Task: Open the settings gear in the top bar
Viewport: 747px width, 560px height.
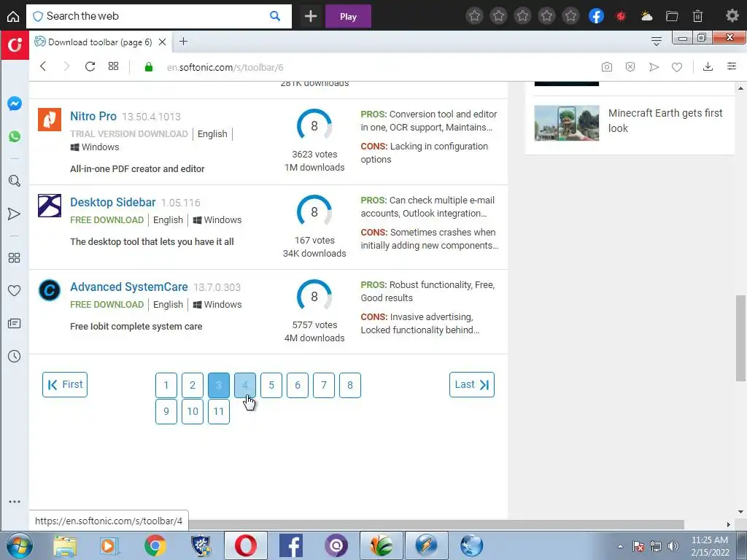Action: tap(732, 16)
